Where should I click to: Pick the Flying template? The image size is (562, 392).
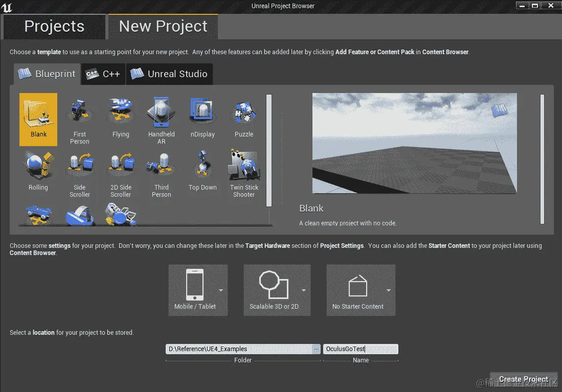pos(121,119)
